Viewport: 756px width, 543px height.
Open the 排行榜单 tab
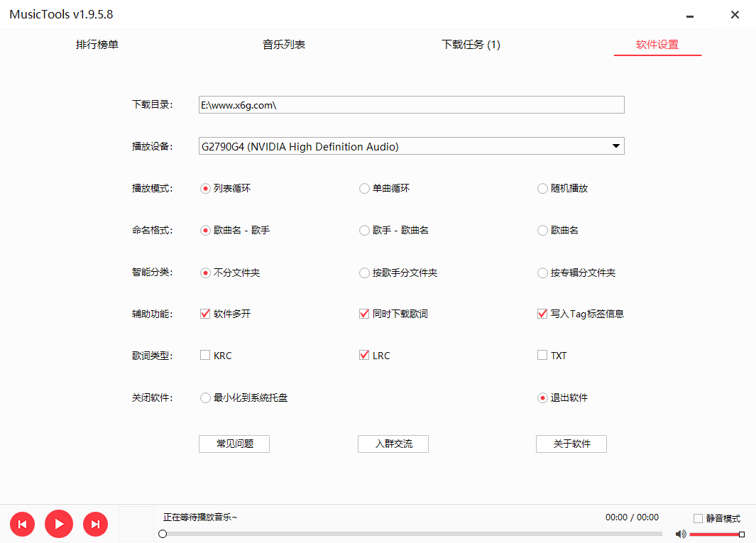(97, 45)
